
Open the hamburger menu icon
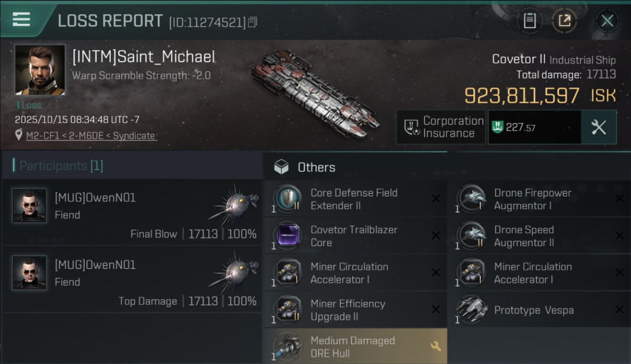tap(21, 19)
